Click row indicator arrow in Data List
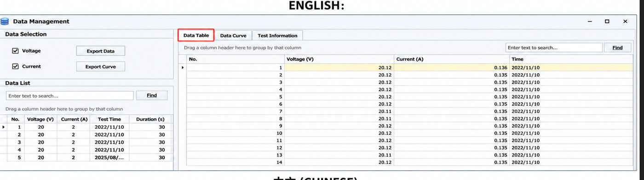The image size is (644, 180). 3,127
